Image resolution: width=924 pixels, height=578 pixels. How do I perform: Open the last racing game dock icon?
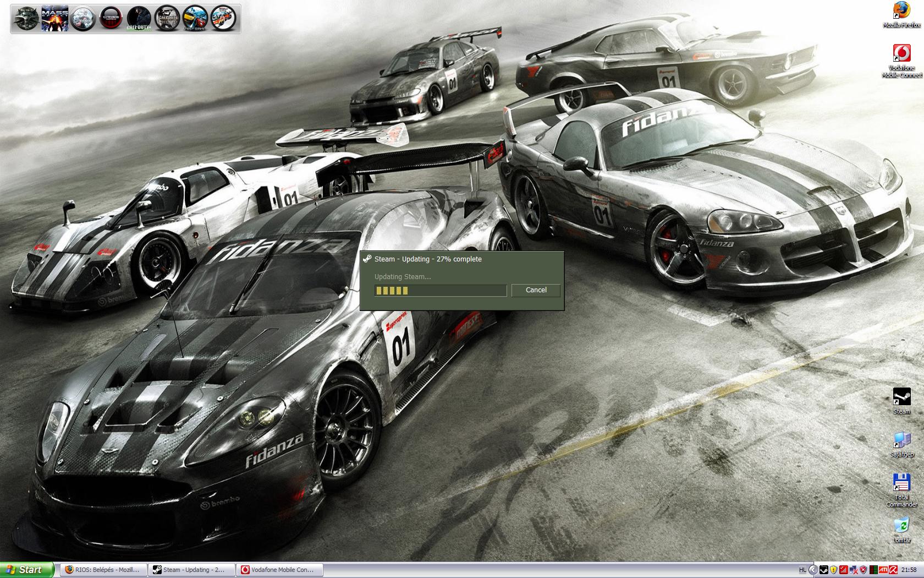pyautogui.click(x=223, y=19)
